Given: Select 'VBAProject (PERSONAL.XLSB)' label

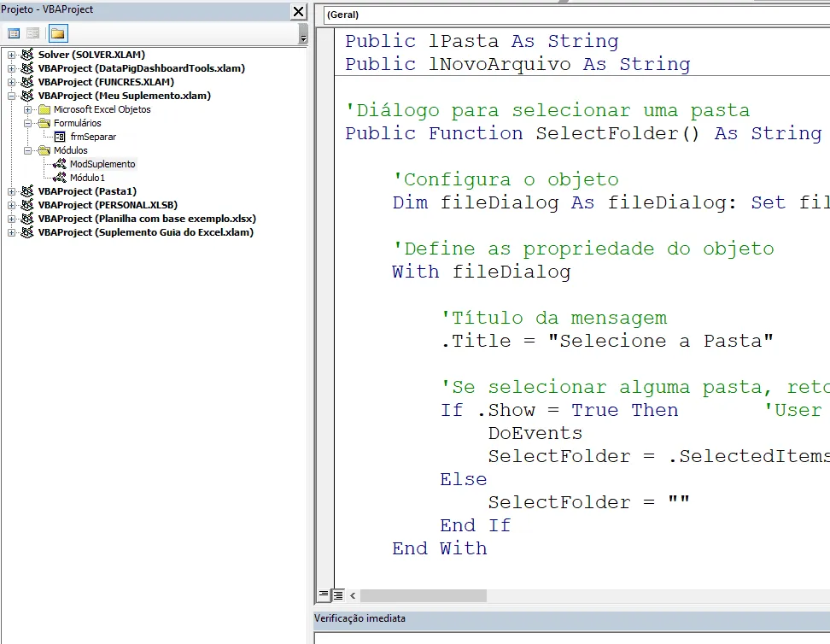Looking at the screenshot, I should tap(108, 205).
